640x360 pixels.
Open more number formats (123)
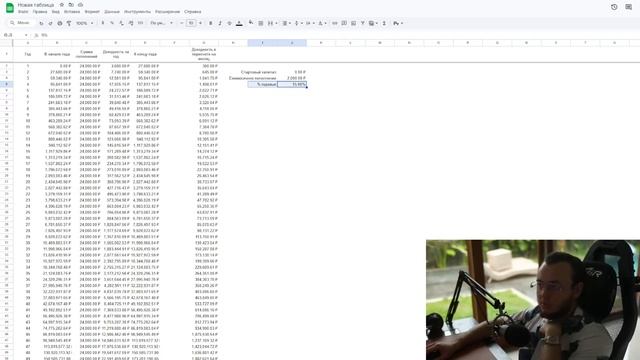pyautogui.click(x=140, y=23)
